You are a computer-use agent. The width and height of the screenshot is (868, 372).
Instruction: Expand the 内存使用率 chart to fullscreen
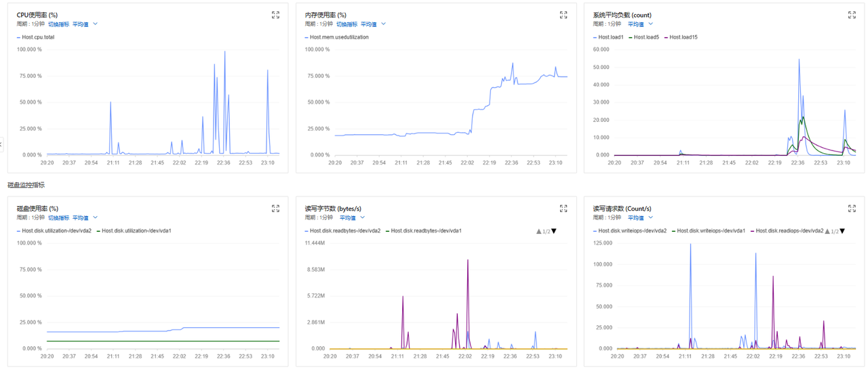563,15
